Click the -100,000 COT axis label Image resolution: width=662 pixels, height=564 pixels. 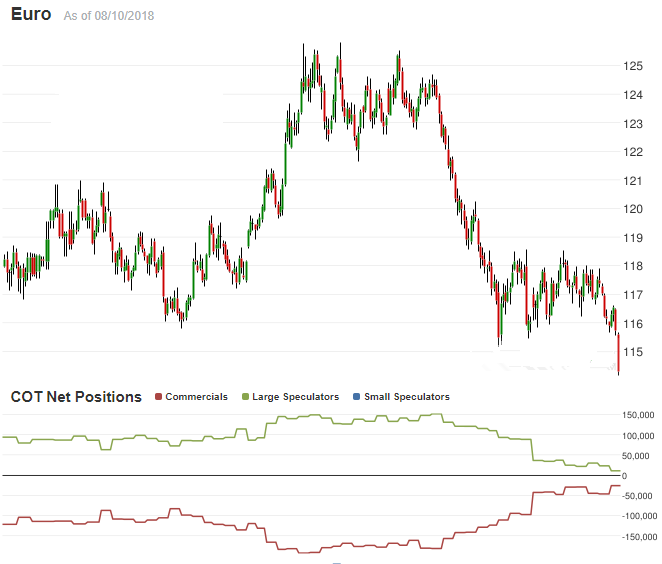635,517
